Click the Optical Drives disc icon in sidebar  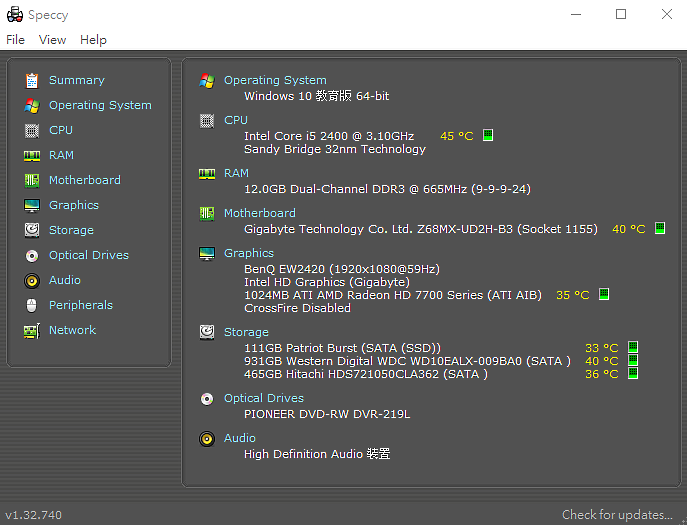pos(32,255)
